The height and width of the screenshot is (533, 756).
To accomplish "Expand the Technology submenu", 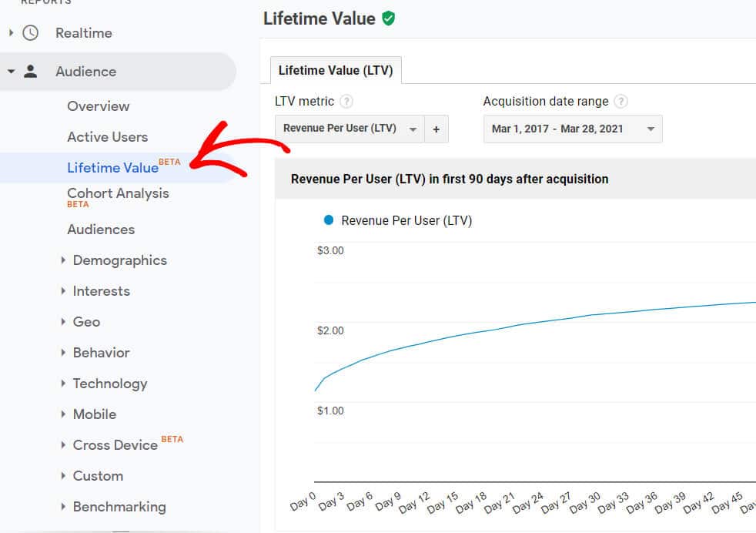I will [63, 384].
